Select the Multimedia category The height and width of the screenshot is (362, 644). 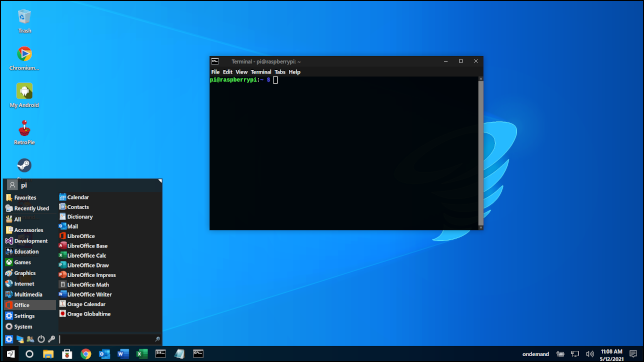tap(30, 295)
